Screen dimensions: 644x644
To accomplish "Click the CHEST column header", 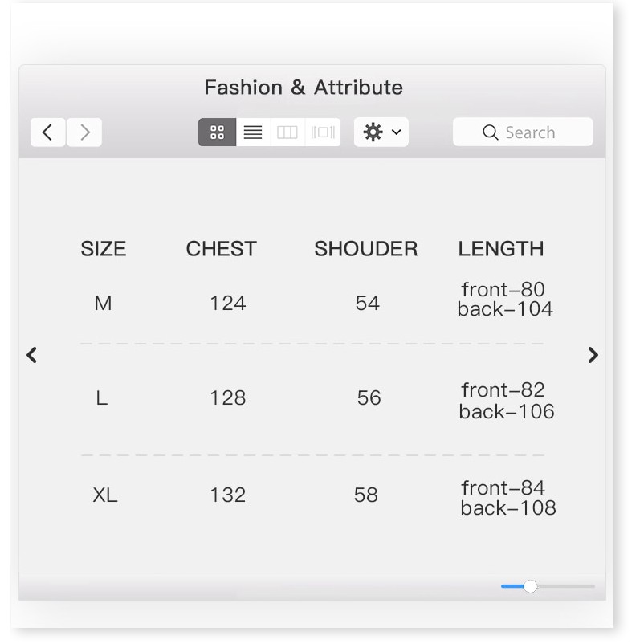I will pos(221,249).
